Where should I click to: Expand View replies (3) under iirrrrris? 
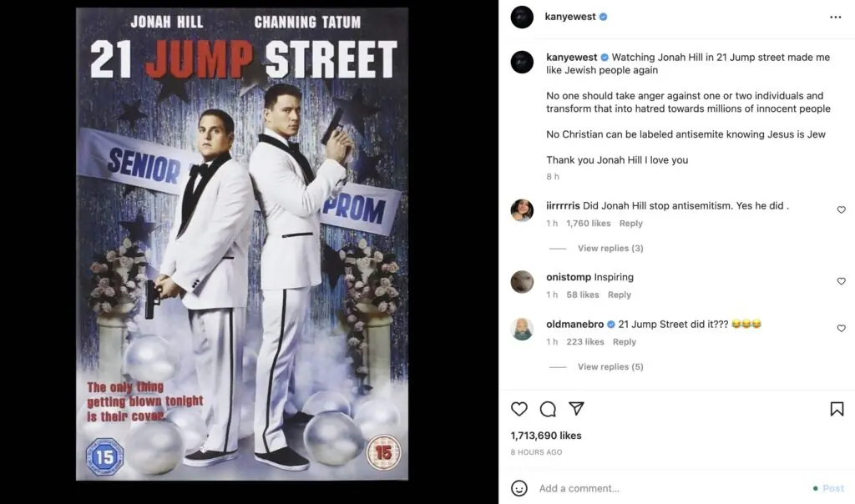point(610,249)
